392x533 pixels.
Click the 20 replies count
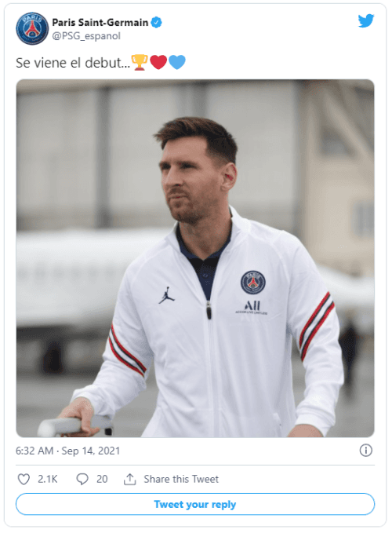tap(102, 479)
